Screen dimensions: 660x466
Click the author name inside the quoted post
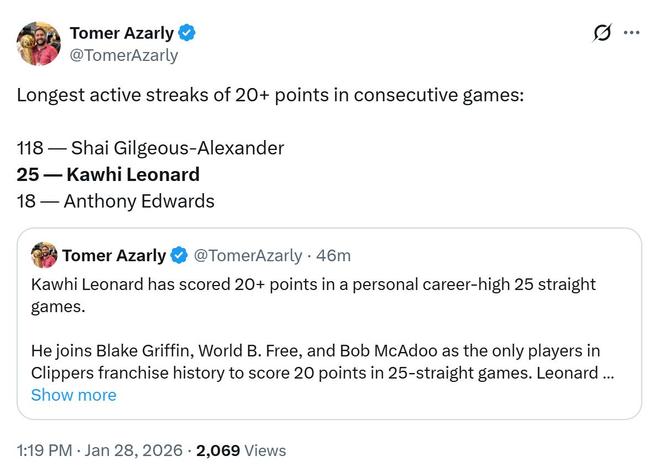(x=115, y=256)
